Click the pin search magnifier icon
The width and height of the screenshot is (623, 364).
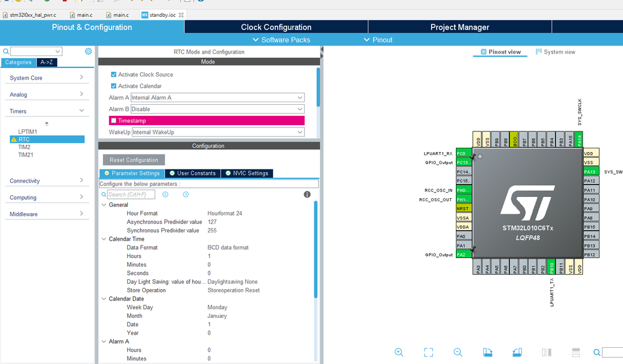coord(597,352)
